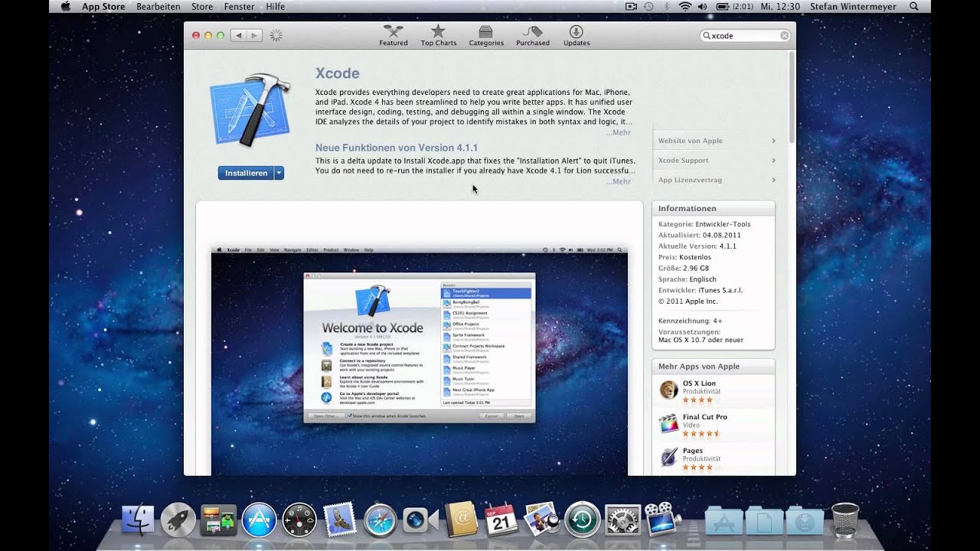Open the Apple menu
Image resolution: width=980 pixels, height=551 pixels.
point(64,6)
